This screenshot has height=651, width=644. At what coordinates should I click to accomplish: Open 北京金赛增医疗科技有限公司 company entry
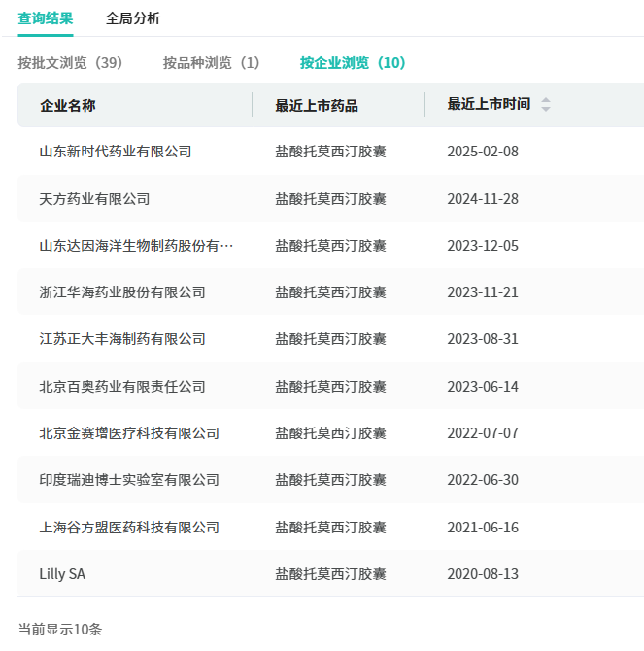tap(129, 433)
